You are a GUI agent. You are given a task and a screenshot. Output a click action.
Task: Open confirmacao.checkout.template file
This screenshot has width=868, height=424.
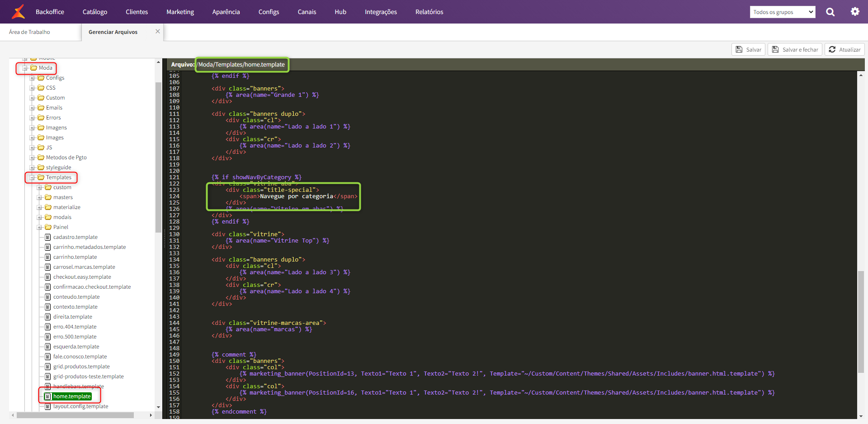click(x=92, y=287)
